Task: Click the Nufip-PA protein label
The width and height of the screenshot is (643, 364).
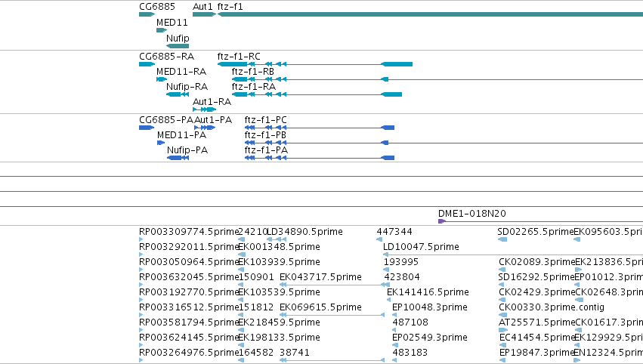Action: 187,150
